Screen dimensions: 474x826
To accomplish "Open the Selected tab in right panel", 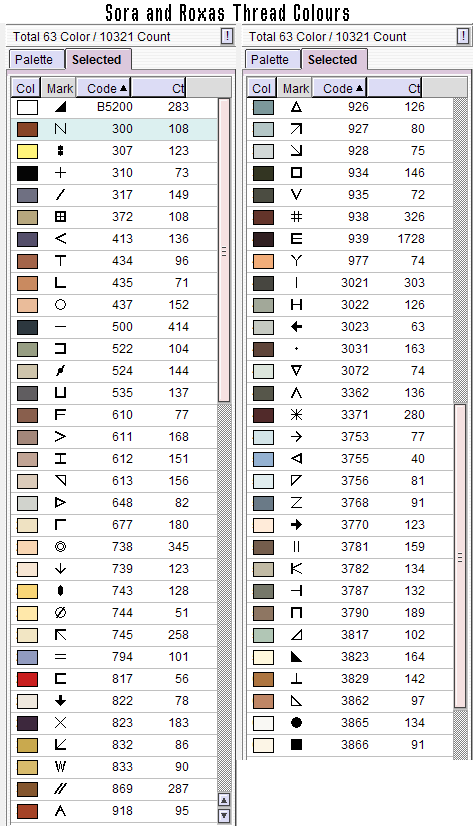I will tap(333, 60).
